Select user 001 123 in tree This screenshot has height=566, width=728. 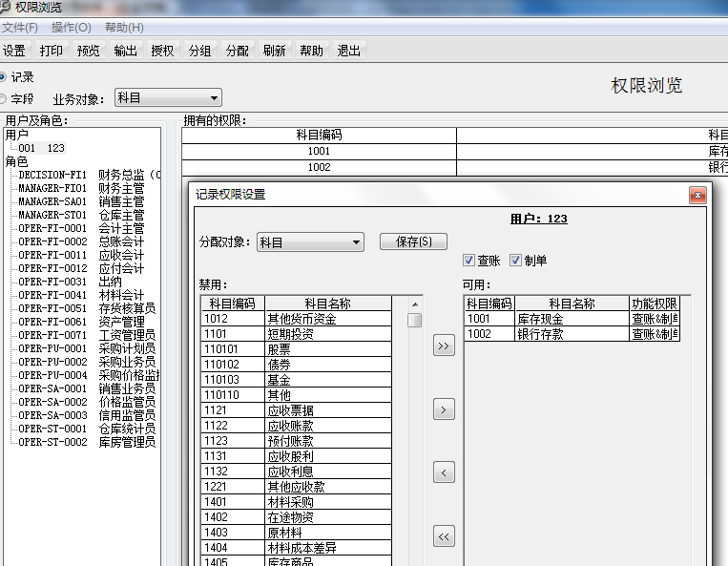42,148
